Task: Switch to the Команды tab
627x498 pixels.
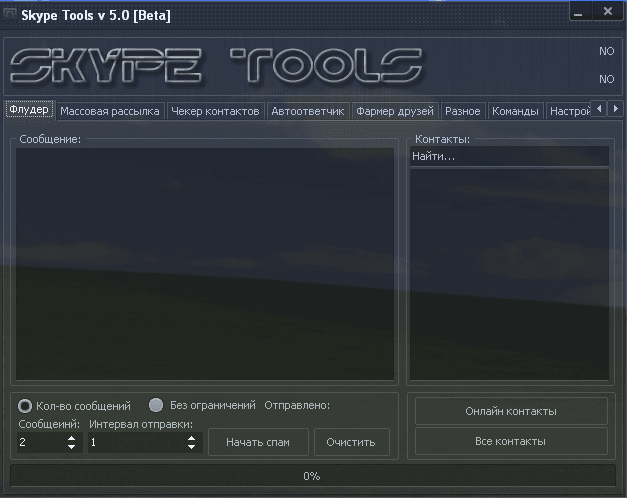Action: pyautogui.click(x=515, y=111)
